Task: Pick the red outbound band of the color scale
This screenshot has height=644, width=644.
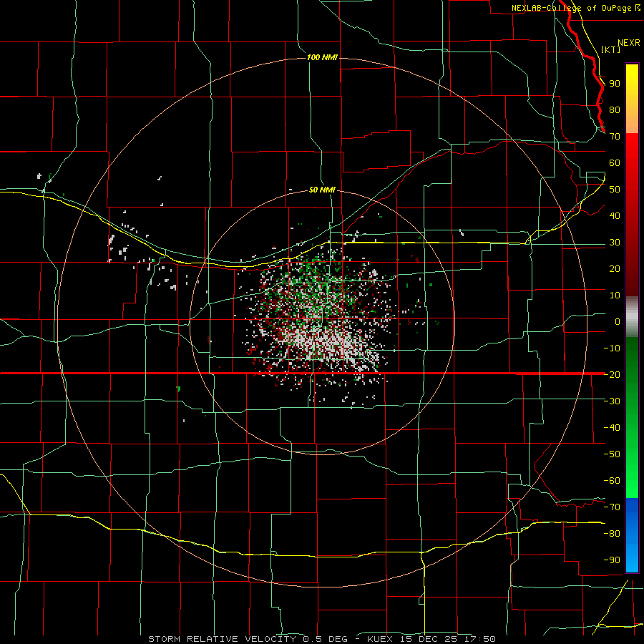Action: (632, 215)
